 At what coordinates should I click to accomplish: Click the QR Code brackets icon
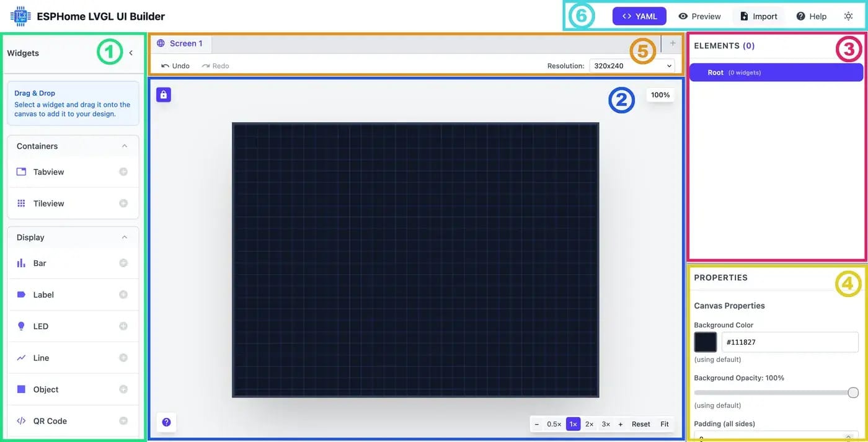21,421
